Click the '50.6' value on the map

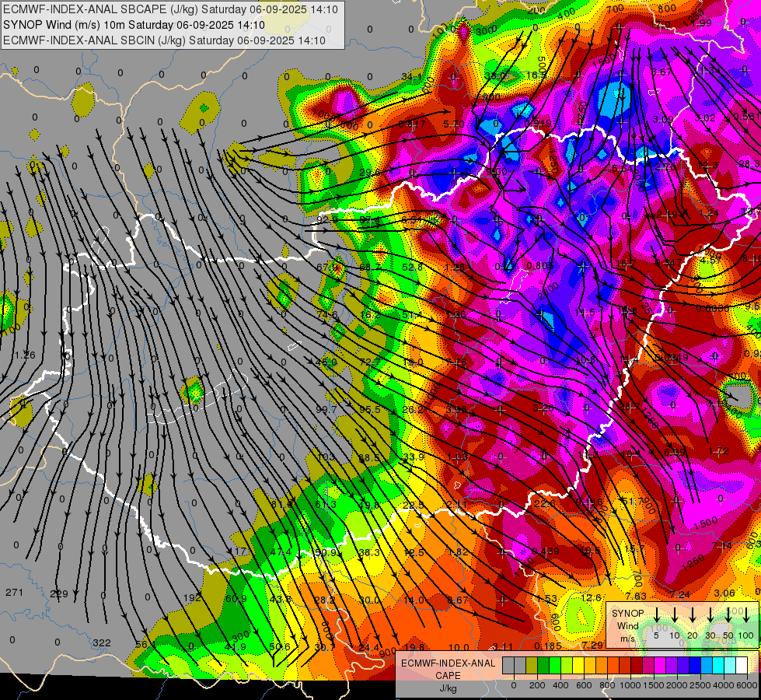coord(280,646)
